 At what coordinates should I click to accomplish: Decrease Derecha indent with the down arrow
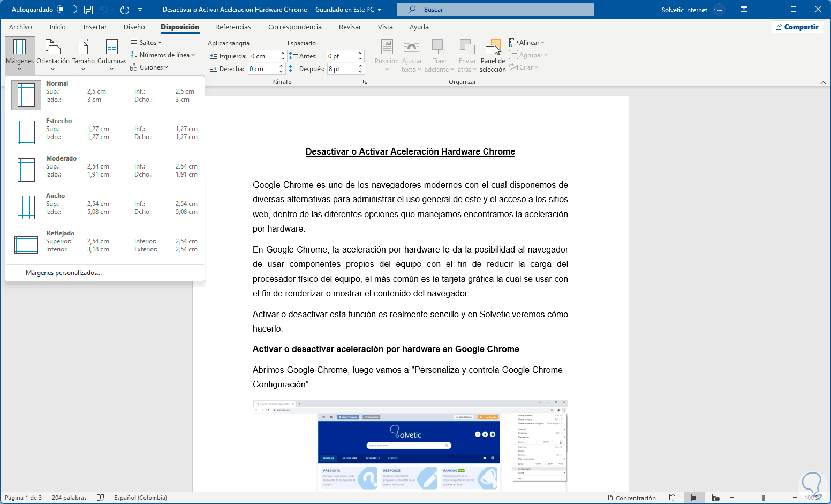tap(281, 72)
